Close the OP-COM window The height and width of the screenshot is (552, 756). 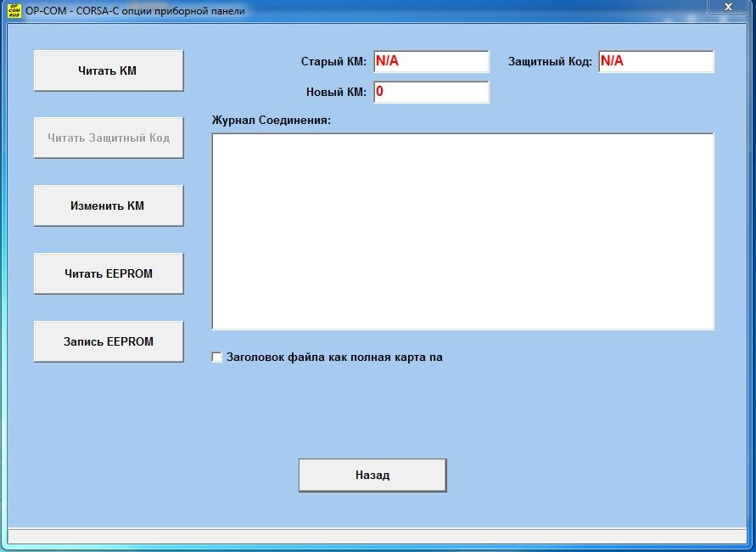(x=728, y=7)
